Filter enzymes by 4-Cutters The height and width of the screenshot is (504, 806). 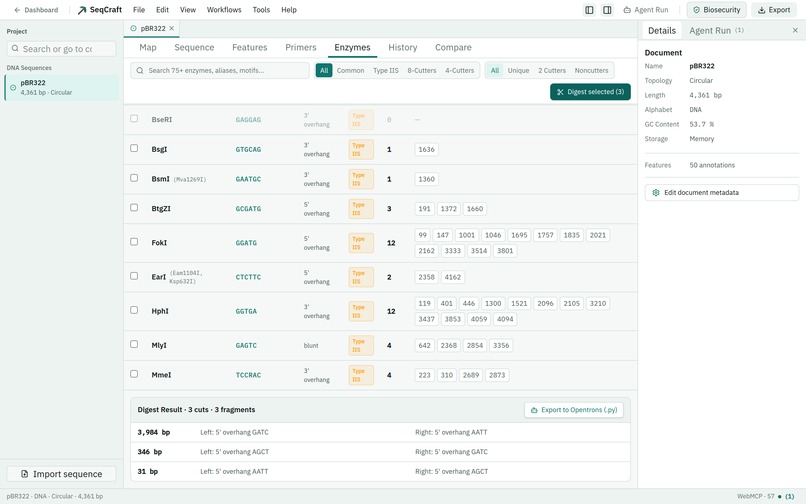pos(460,70)
